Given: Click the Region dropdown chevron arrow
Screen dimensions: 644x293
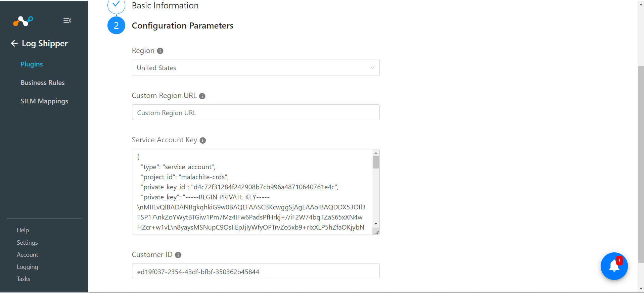Looking at the screenshot, I should coord(372,67).
